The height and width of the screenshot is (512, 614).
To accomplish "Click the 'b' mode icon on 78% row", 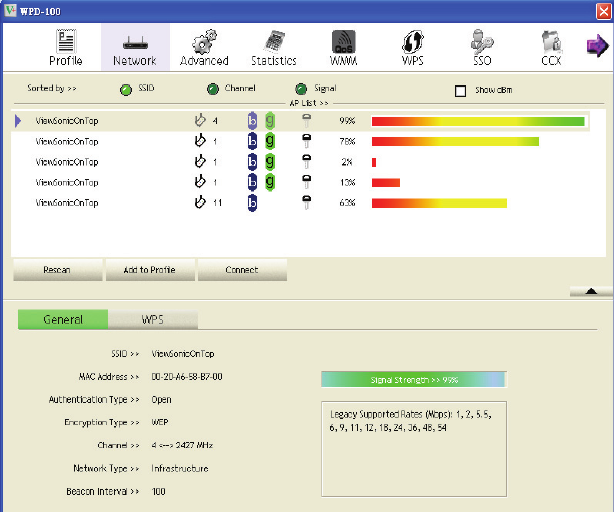I will 252,141.
